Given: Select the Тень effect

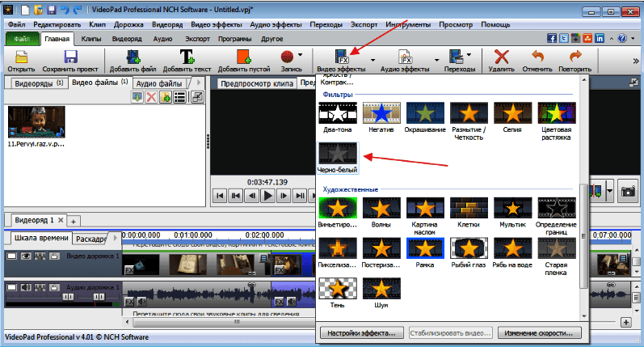Looking at the screenshot, I should click(x=338, y=293).
